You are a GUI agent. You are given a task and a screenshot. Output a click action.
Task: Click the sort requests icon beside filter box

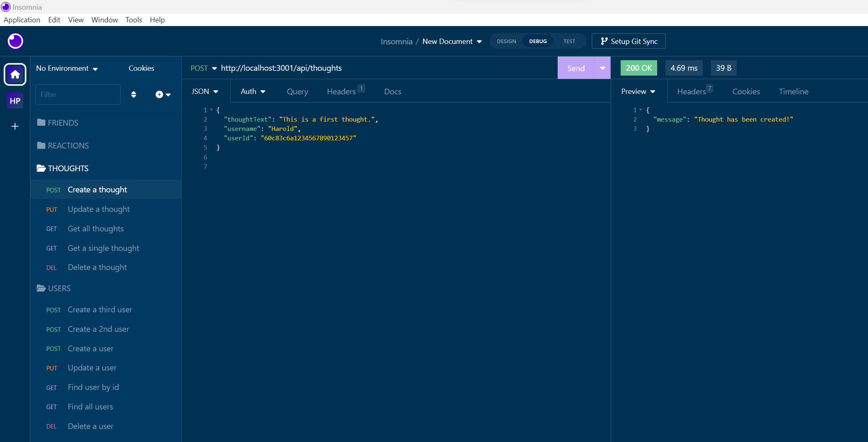click(x=134, y=94)
